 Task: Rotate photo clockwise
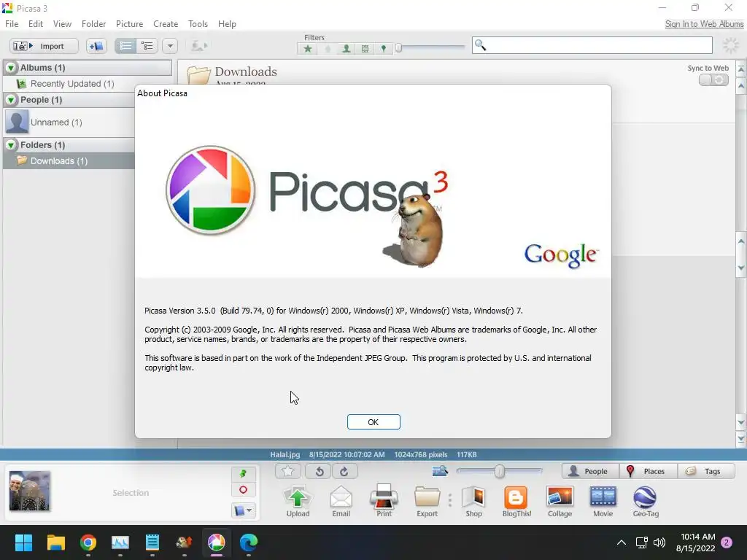click(344, 472)
